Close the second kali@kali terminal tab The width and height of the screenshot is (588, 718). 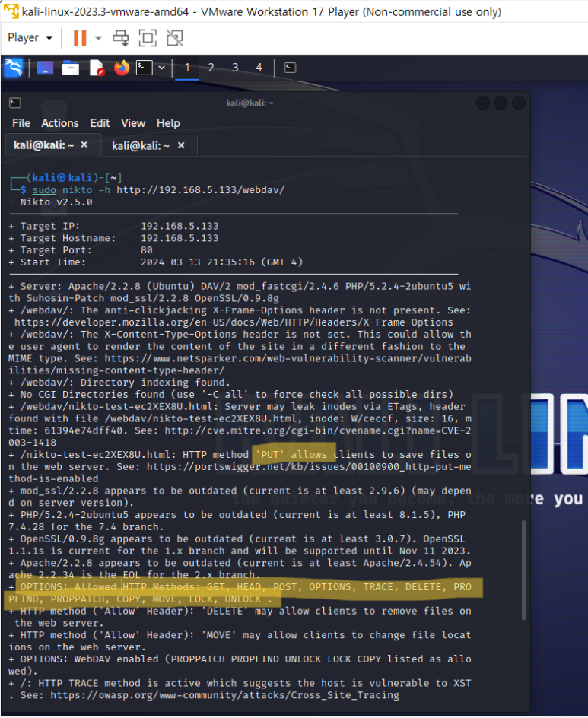pos(181,145)
